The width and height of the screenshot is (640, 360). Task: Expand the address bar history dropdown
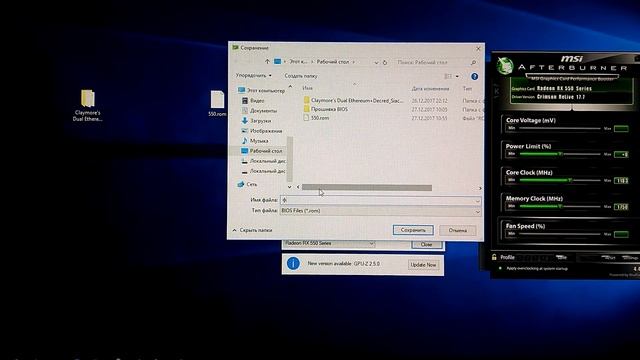[x=376, y=62]
